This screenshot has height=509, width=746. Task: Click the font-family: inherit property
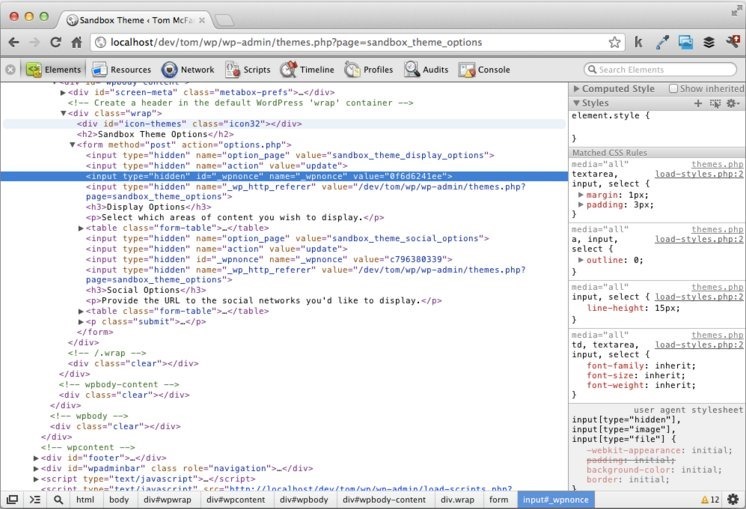(x=641, y=366)
